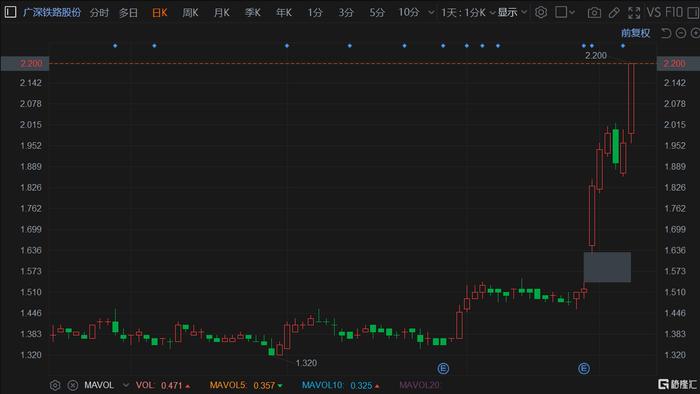Image resolution: width=700 pixels, height=394 pixels.
Task: Toggle the left sidebar panel icon
Action: click(x=10, y=12)
